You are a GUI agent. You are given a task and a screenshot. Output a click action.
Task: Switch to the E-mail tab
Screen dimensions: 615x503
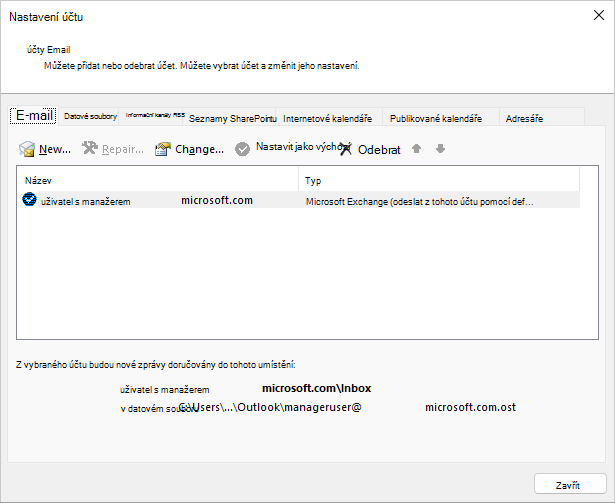[34, 115]
